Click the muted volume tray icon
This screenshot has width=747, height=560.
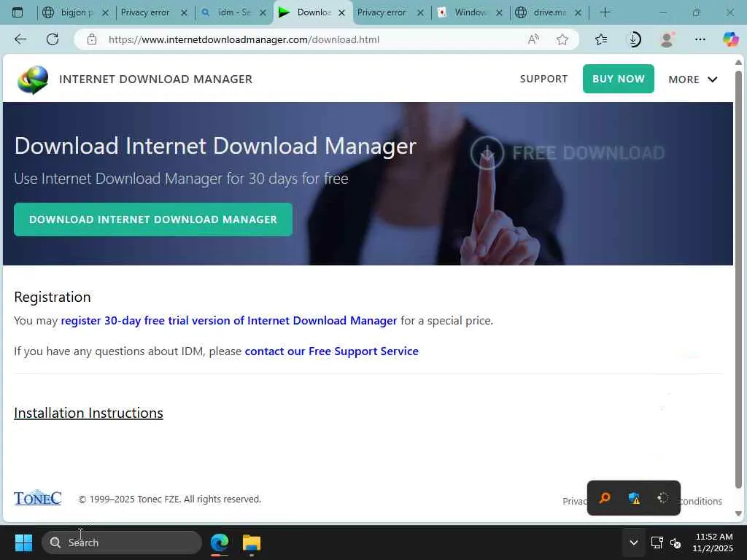[676, 542]
